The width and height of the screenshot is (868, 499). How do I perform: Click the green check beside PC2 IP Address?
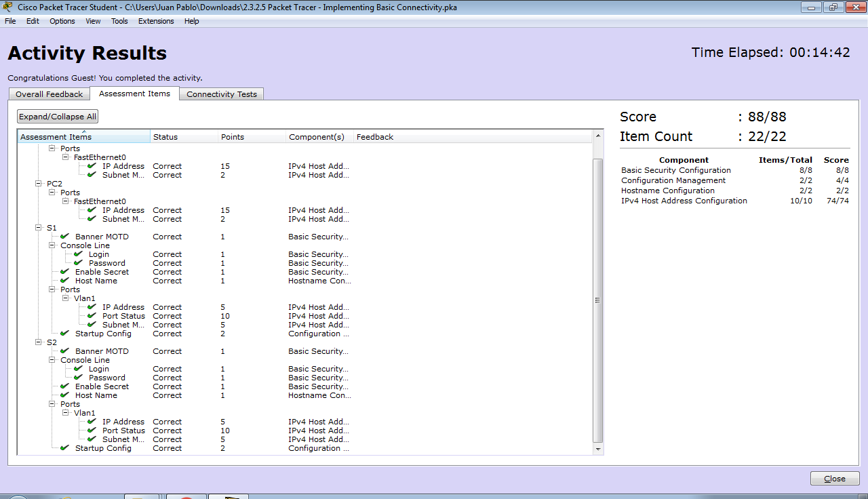[x=92, y=209]
